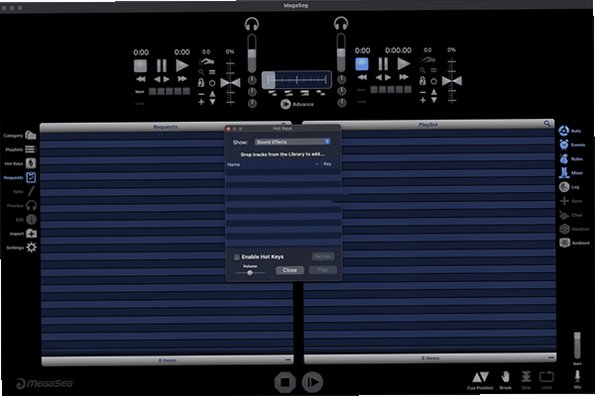
Task: Toggle right deck headphones cue icon
Action: click(341, 24)
